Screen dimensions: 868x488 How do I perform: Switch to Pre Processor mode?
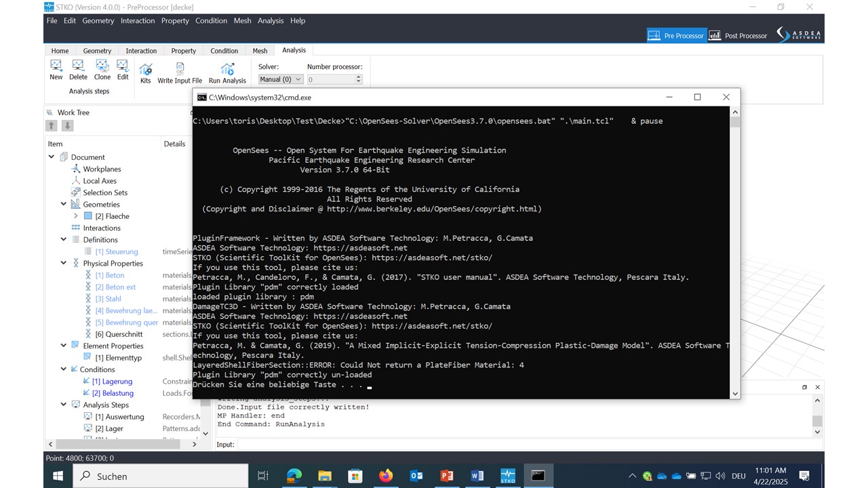(x=675, y=35)
